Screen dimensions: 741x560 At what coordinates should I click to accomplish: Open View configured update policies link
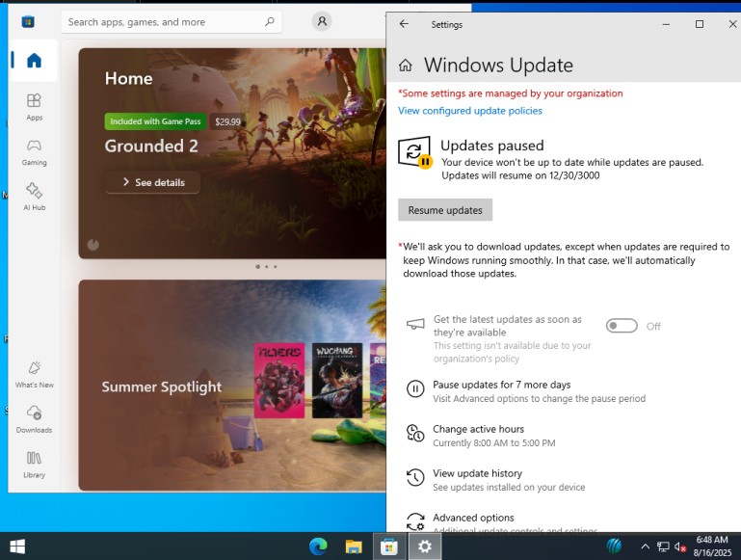click(x=469, y=111)
